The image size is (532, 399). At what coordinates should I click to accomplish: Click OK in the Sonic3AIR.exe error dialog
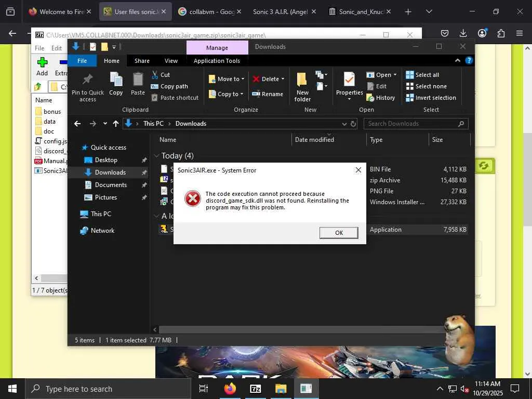[x=339, y=233]
